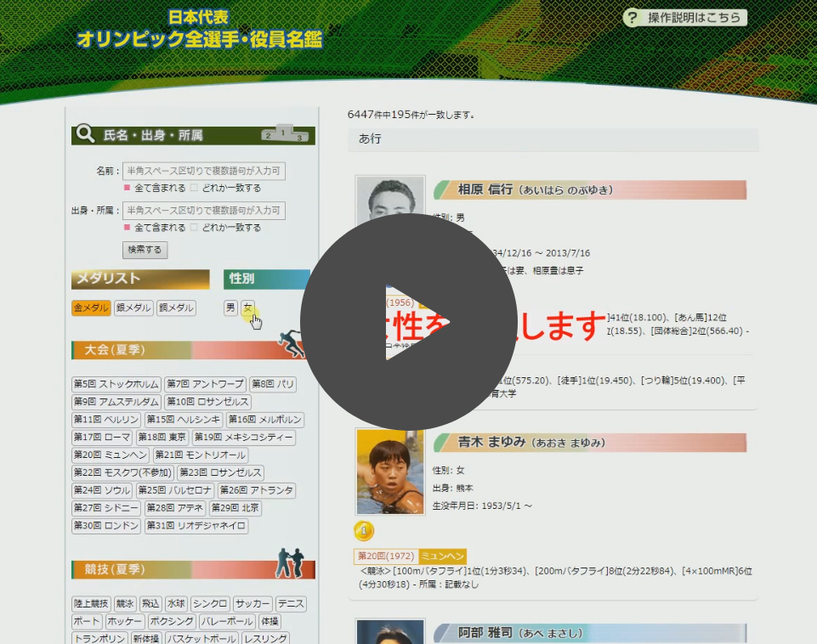
Task: Filter by ホッケー sport
Action: pyautogui.click(x=125, y=622)
